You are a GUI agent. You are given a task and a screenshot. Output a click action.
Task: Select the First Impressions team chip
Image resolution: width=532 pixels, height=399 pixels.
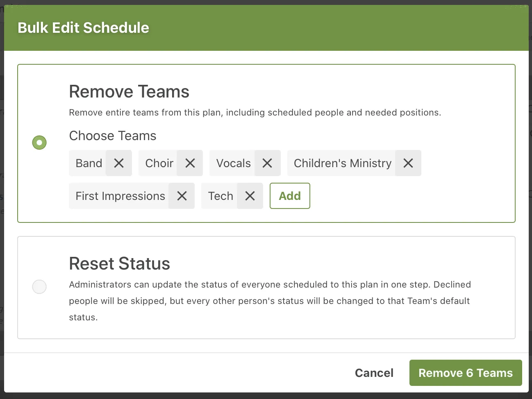tap(120, 196)
